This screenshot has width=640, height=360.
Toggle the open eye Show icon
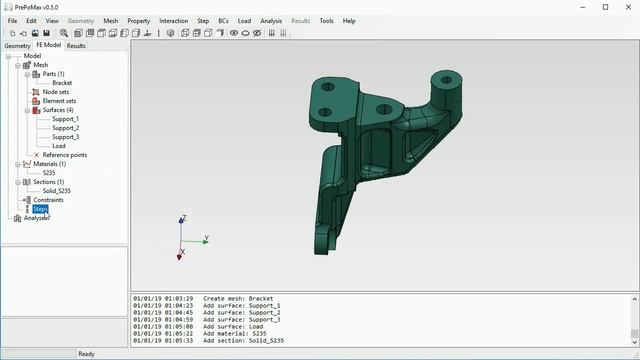[x=234, y=33]
